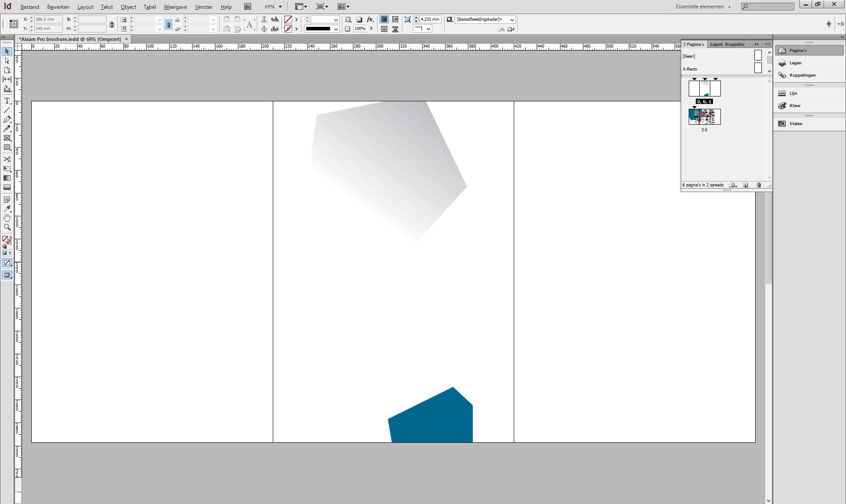Toggle constrain proportions chain link
Image resolution: width=846 pixels, height=504 pixels.
click(112, 25)
